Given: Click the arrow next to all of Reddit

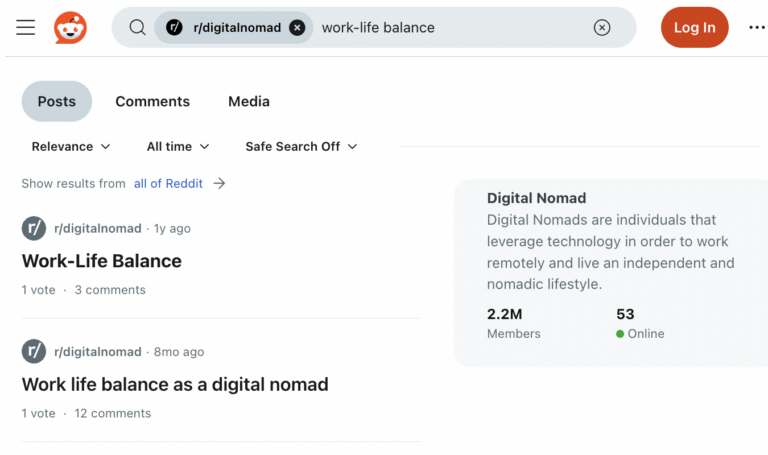Looking at the screenshot, I should [x=219, y=183].
